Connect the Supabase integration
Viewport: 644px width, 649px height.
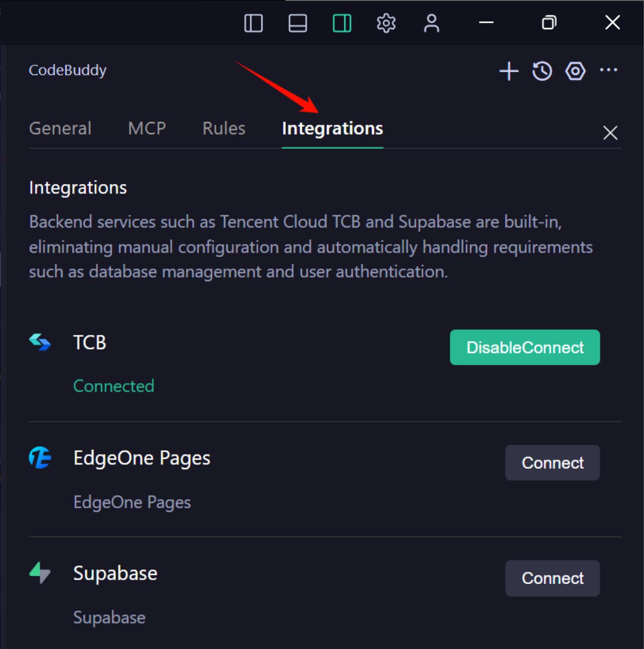point(552,578)
